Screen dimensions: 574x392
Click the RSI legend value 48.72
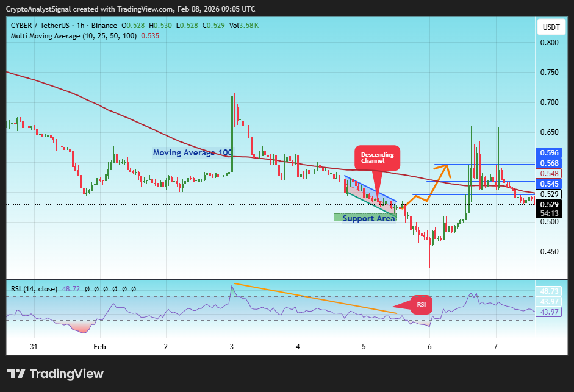[x=71, y=289]
